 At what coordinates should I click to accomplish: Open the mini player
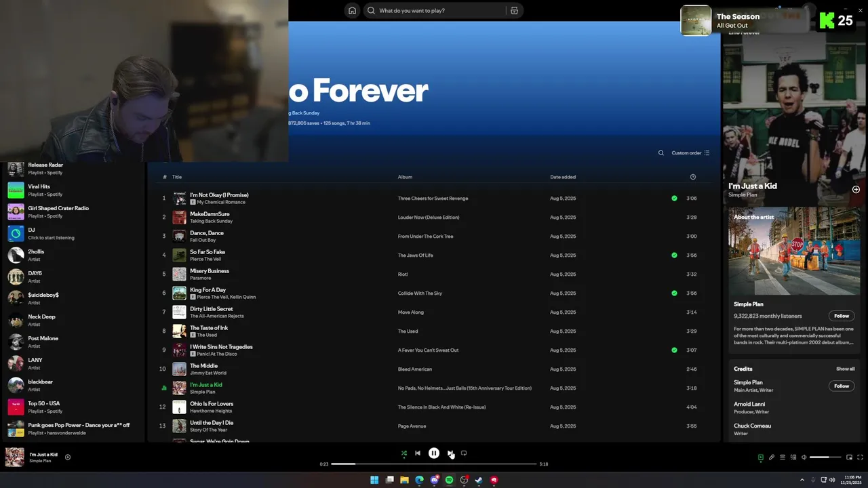[x=849, y=457]
